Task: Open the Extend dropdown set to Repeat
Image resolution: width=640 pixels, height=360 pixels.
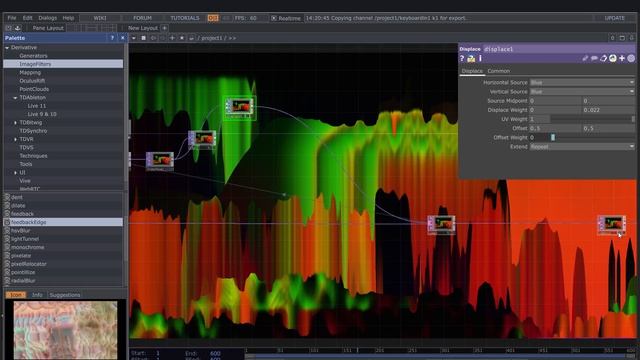Action: (582, 147)
